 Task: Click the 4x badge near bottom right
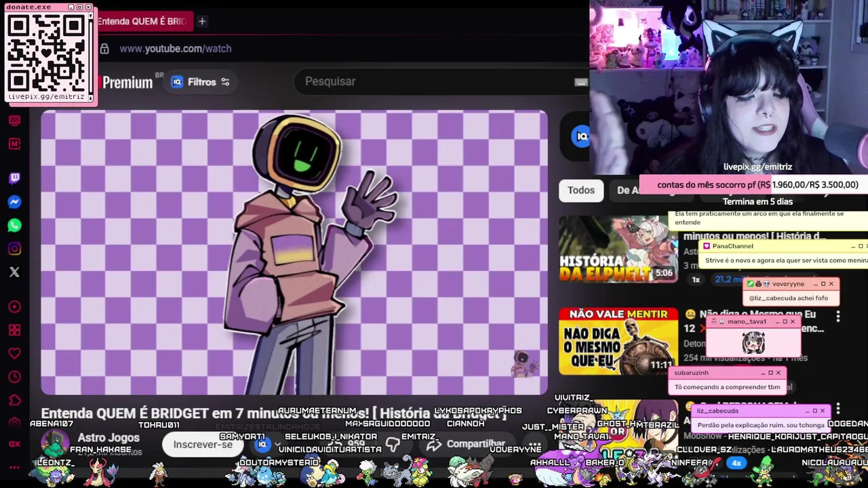(x=736, y=464)
